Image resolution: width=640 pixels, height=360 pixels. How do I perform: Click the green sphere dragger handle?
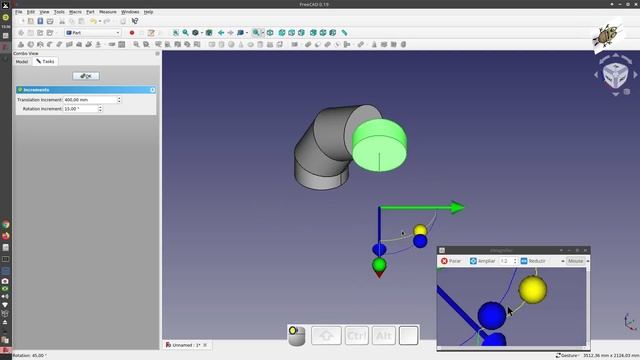[x=379, y=265]
